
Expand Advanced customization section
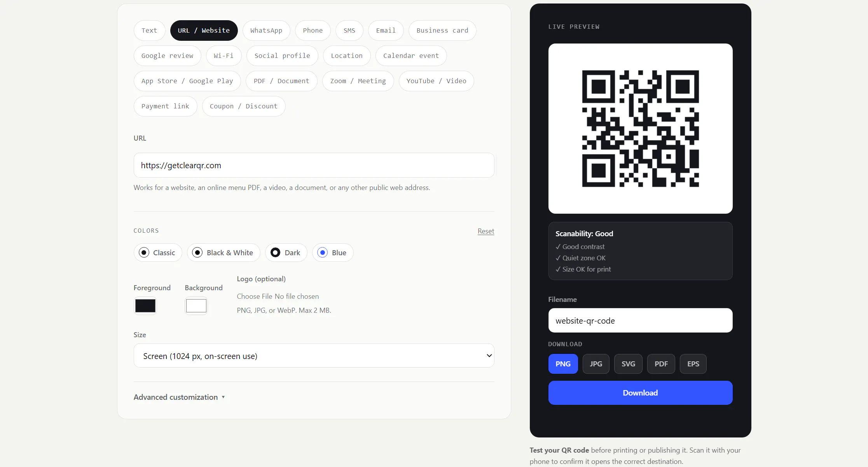click(179, 397)
